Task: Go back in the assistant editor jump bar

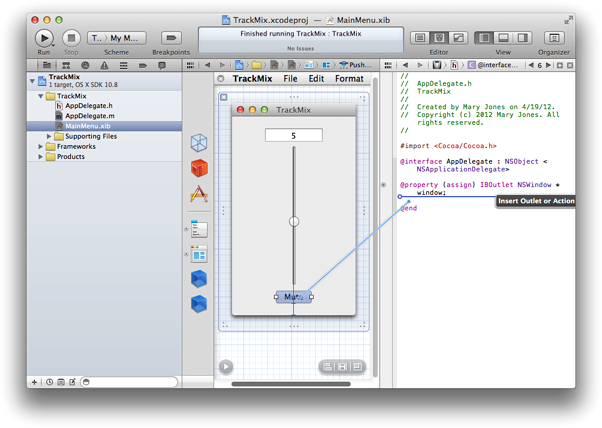Action: tap(405, 65)
